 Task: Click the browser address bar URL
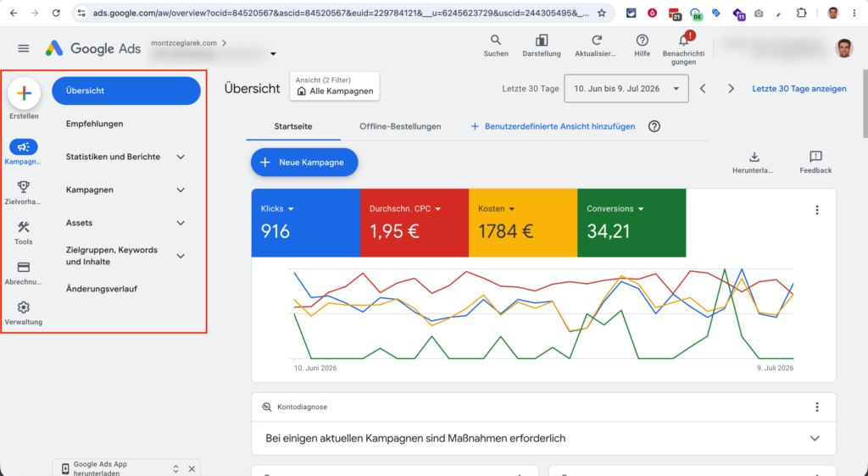tap(341, 14)
